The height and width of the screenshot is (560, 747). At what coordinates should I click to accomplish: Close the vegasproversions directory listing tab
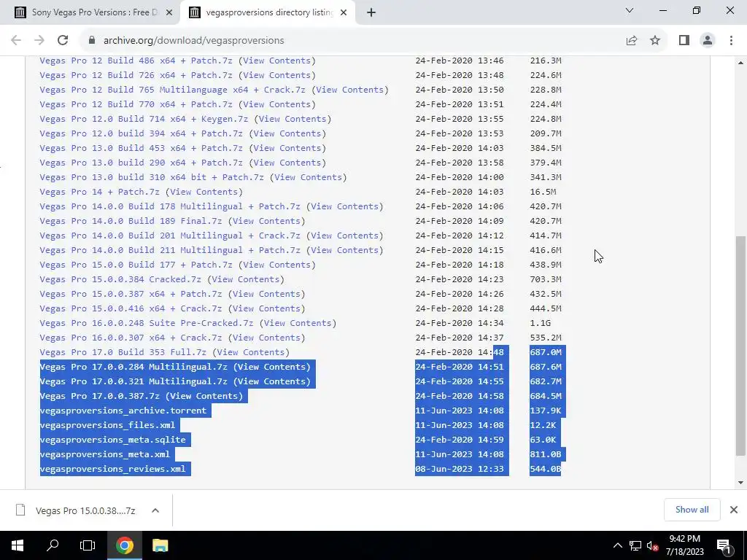coord(344,13)
